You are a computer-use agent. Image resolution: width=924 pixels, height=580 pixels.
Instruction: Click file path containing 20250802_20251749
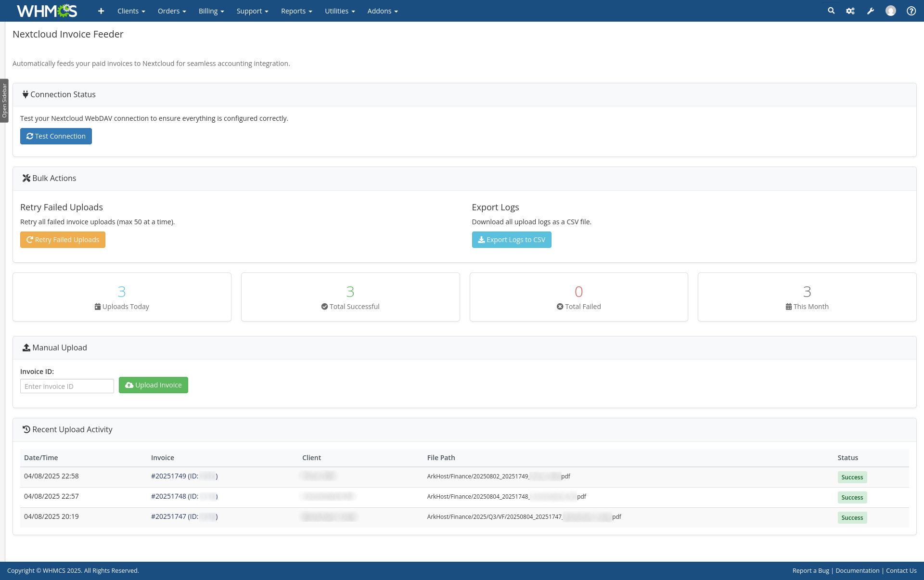(499, 476)
